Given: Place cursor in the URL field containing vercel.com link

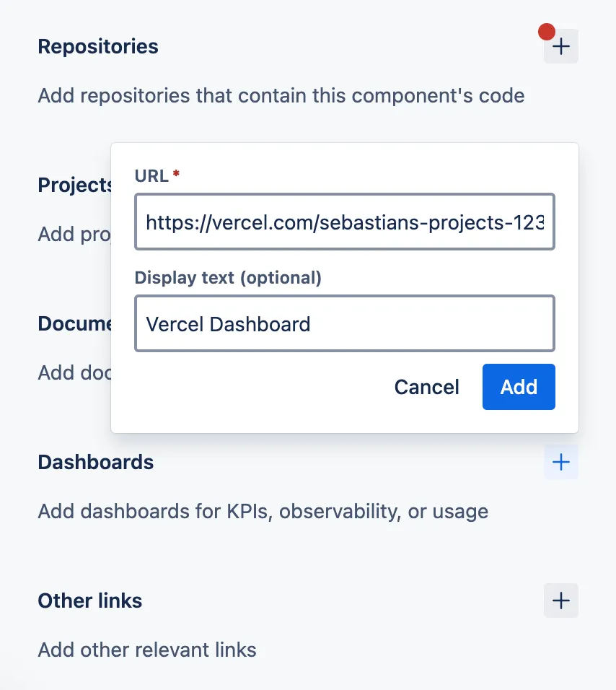Looking at the screenshot, I should pyautogui.click(x=344, y=222).
